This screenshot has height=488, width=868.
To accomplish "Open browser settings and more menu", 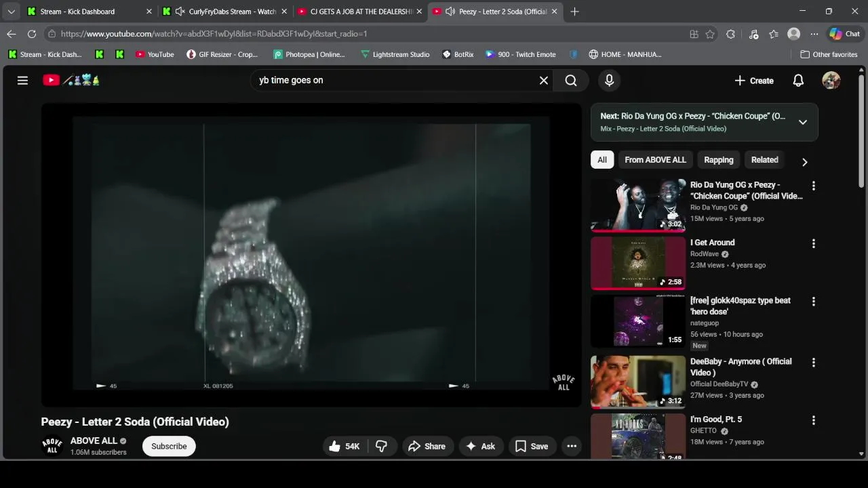I will 814,34.
